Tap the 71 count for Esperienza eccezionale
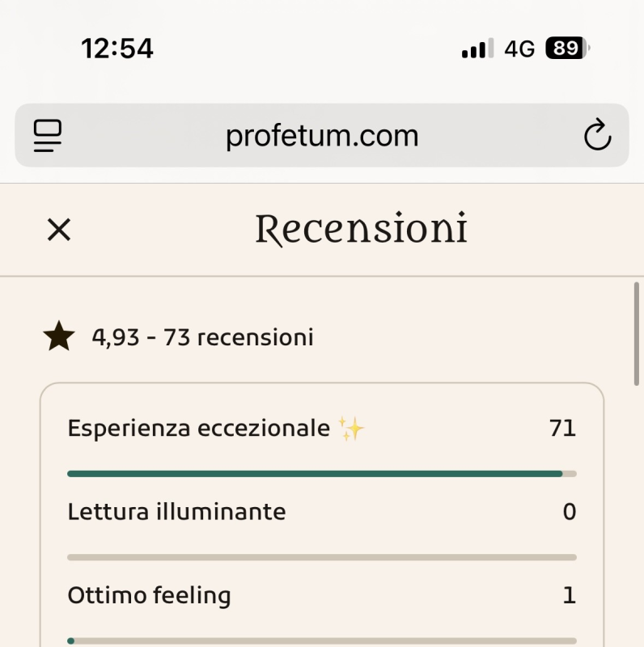 pyautogui.click(x=562, y=428)
